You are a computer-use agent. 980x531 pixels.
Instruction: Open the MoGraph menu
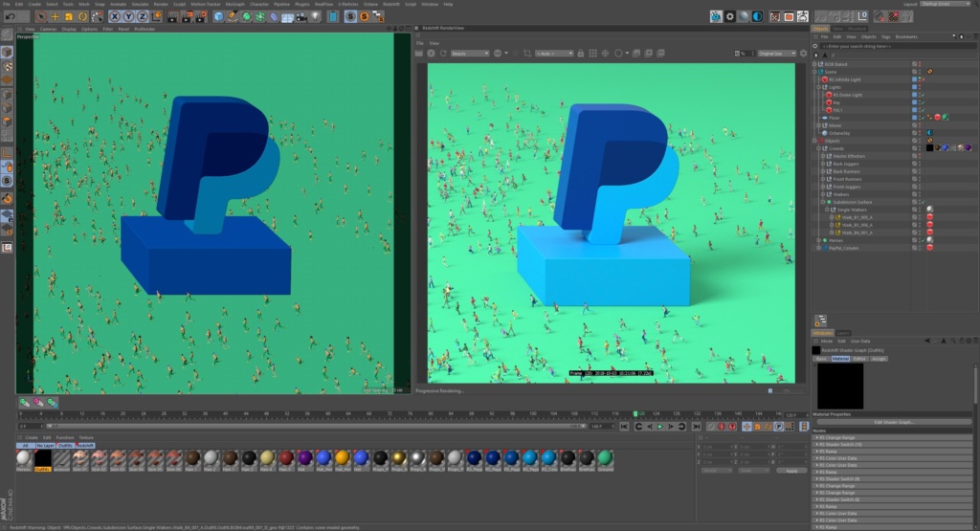235,4
